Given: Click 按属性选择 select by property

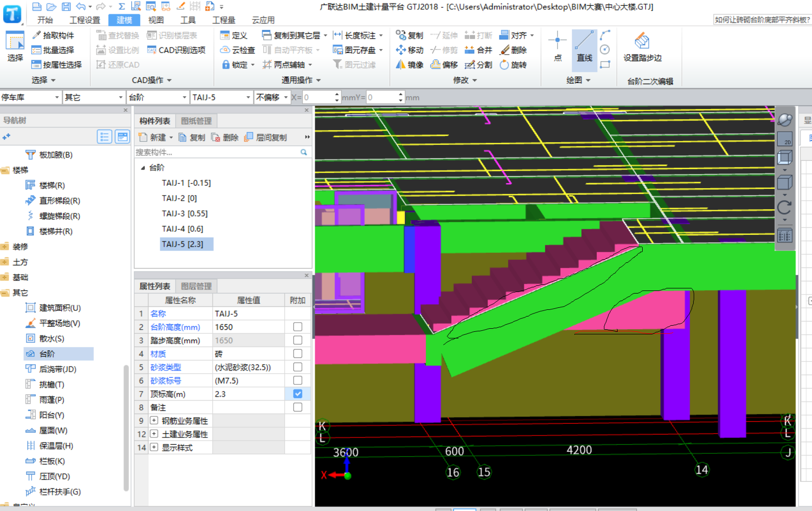Looking at the screenshot, I should coord(57,65).
